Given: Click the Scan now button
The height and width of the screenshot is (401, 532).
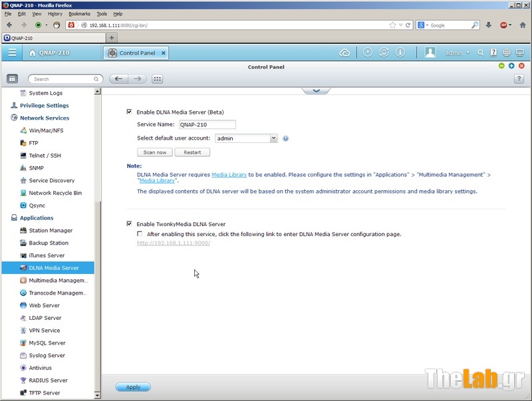Looking at the screenshot, I should click(x=155, y=152).
